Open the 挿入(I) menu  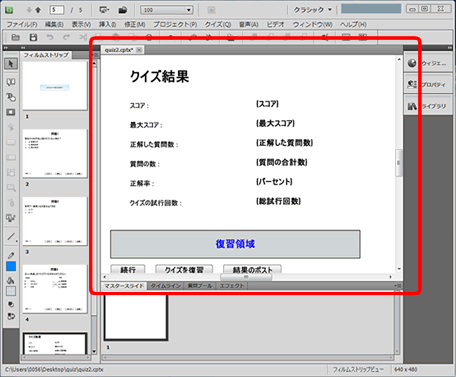tap(107, 25)
